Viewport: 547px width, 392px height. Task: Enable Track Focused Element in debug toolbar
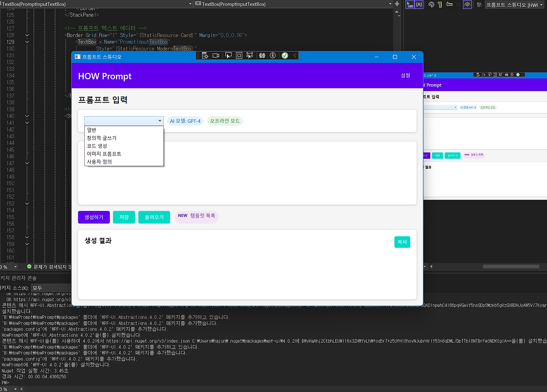(250, 56)
